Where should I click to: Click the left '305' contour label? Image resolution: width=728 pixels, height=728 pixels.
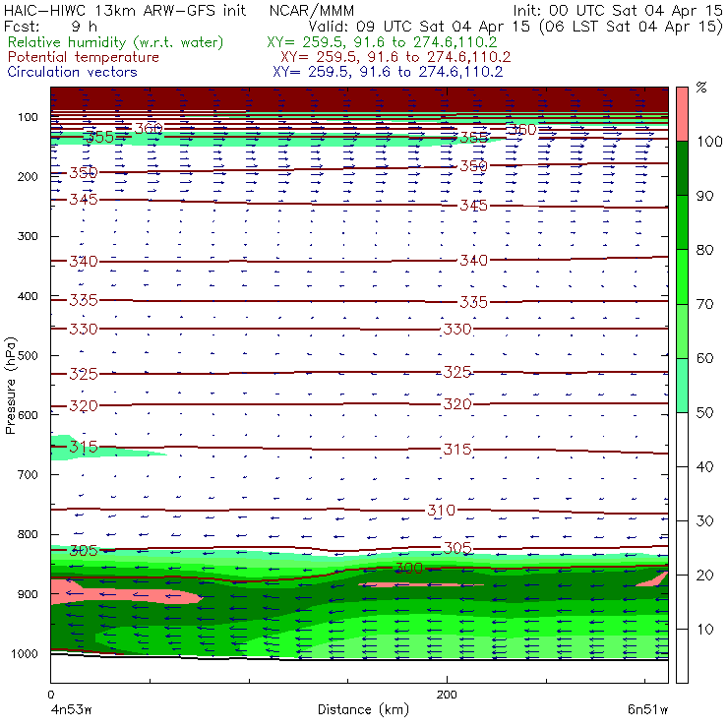pos(84,551)
